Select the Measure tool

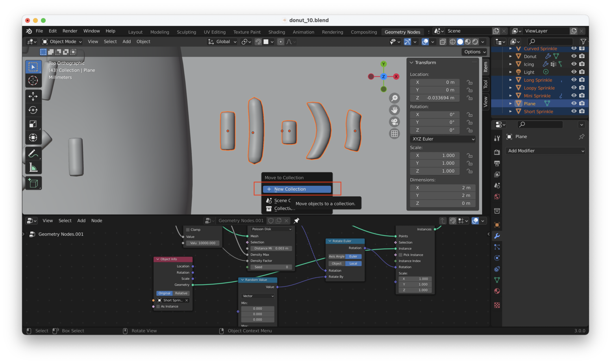pyautogui.click(x=33, y=168)
